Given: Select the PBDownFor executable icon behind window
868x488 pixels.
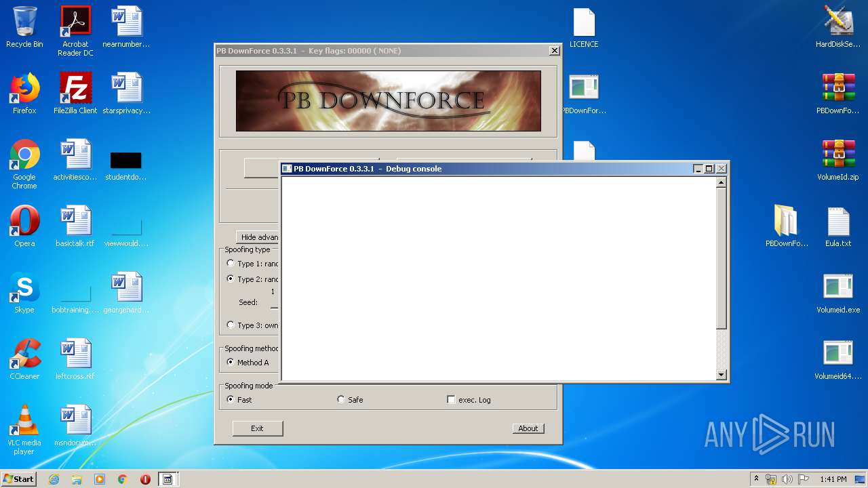Looking at the screenshot, I should click(584, 94).
